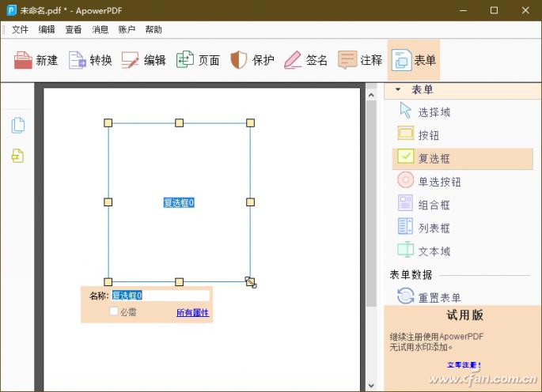Click the 重置表单 reset icon
542x392 pixels.
pos(406,296)
